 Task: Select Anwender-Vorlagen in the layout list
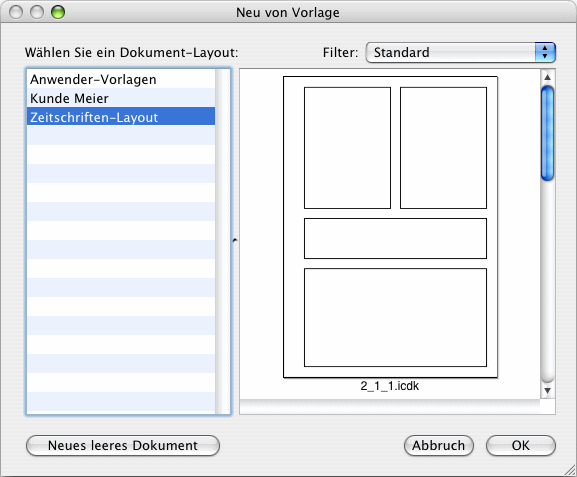(121, 79)
